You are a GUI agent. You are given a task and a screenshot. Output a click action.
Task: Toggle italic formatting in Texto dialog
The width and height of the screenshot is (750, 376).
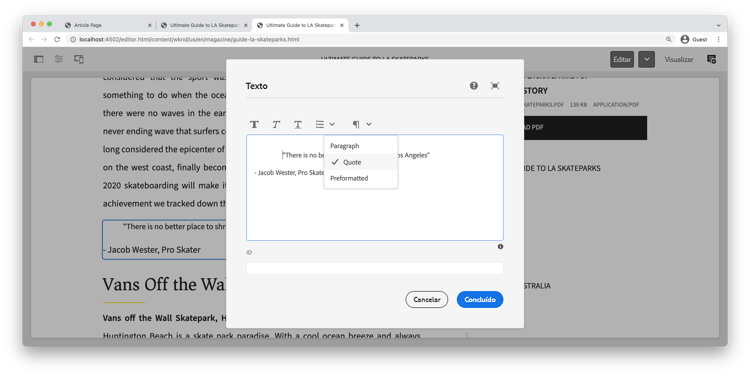276,124
